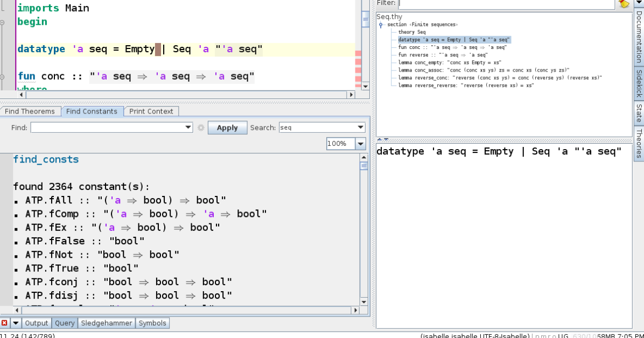Viewport: 644px width, 338px height.
Task: Open the 100% zoom dropdown
Action: pyautogui.click(x=360, y=144)
